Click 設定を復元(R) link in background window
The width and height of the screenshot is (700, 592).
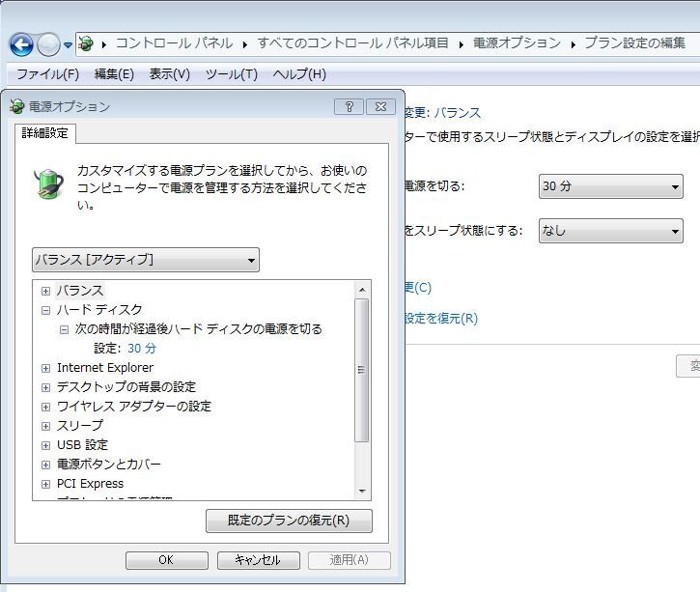[441, 319]
